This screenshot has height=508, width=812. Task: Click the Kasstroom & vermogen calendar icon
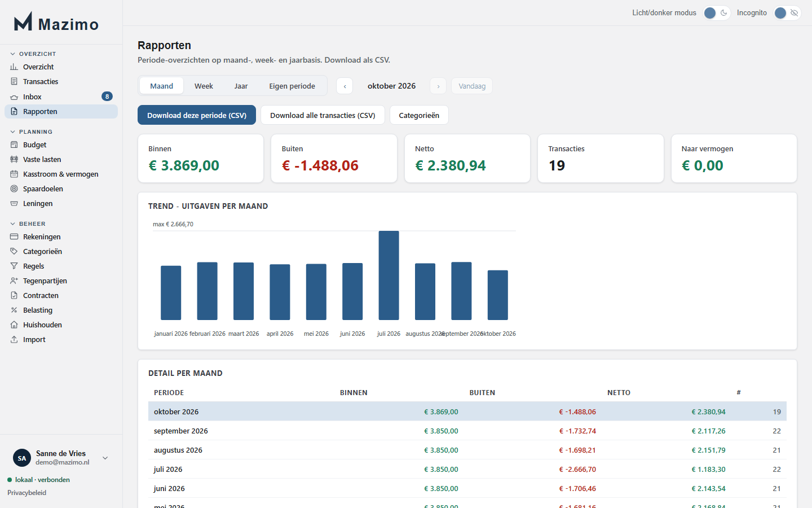(14, 174)
